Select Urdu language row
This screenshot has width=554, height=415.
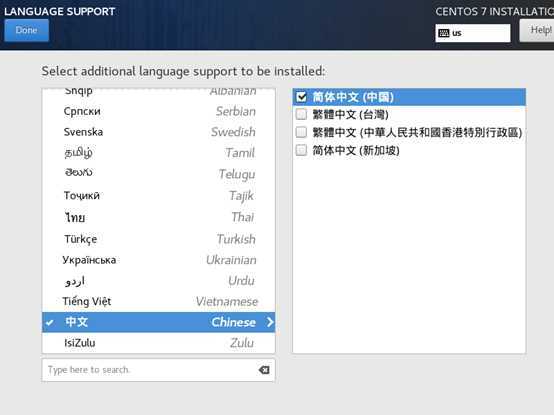(158, 281)
